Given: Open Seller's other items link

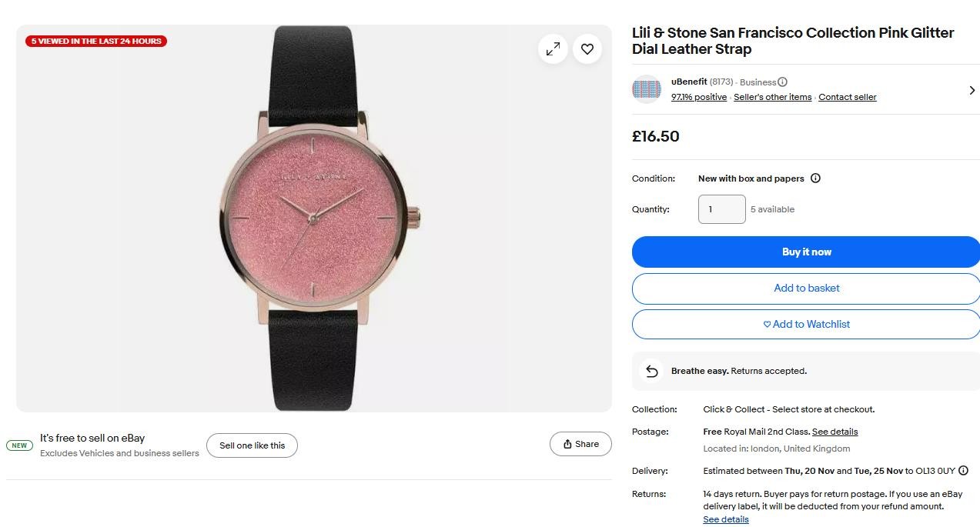Looking at the screenshot, I should pyautogui.click(x=772, y=98).
